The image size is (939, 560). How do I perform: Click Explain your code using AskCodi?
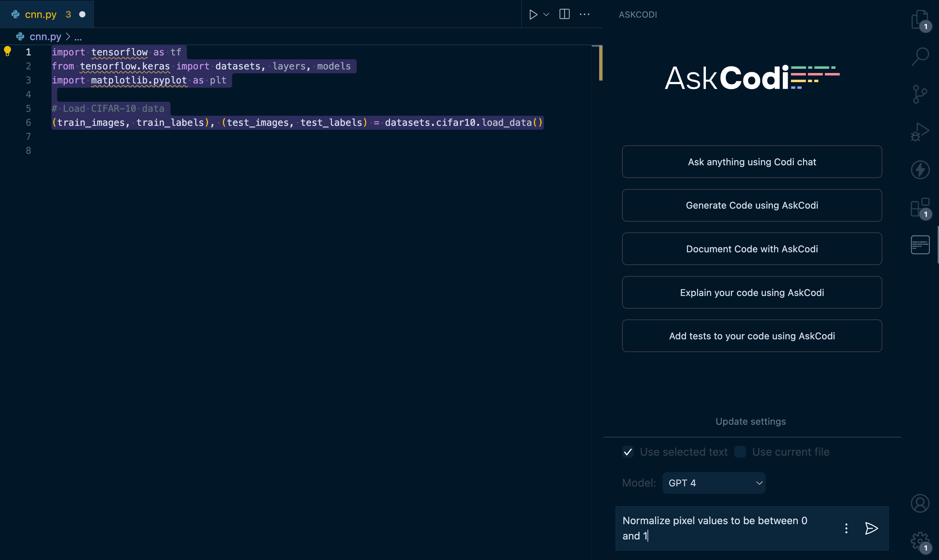point(752,292)
